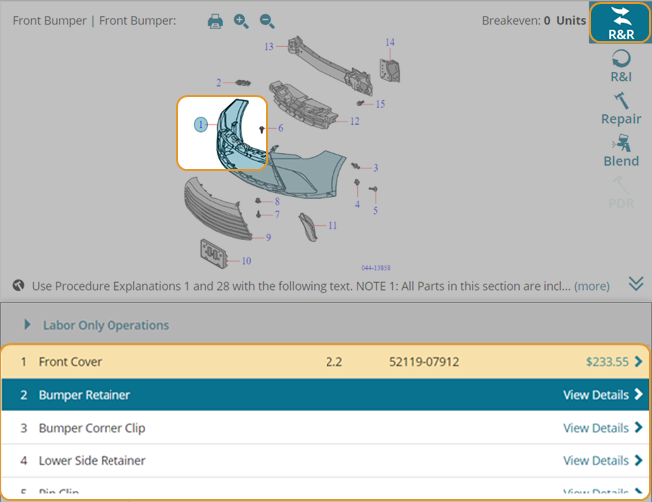View Details for Bumper Retainer
This screenshot has width=652, height=502.
[602, 395]
